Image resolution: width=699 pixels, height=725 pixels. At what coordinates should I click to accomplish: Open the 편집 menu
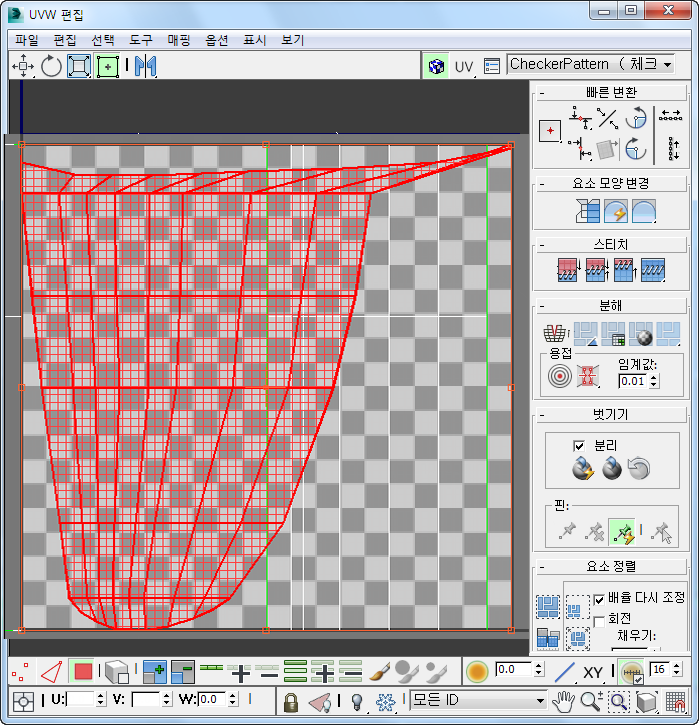(64, 40)
